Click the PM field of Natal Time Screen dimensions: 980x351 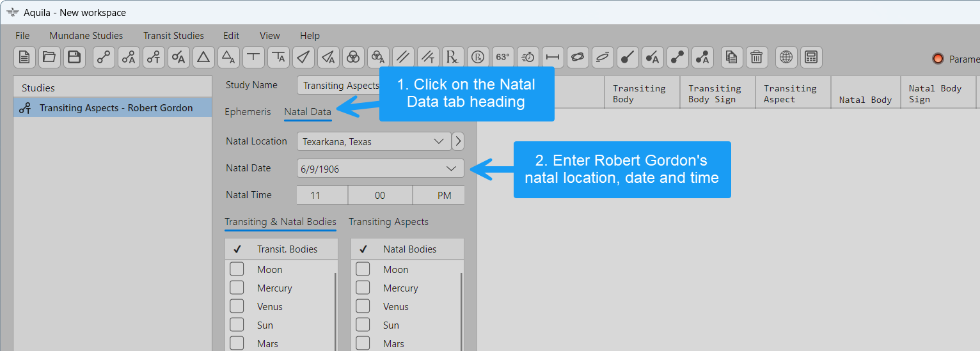[x=439, y=196]
